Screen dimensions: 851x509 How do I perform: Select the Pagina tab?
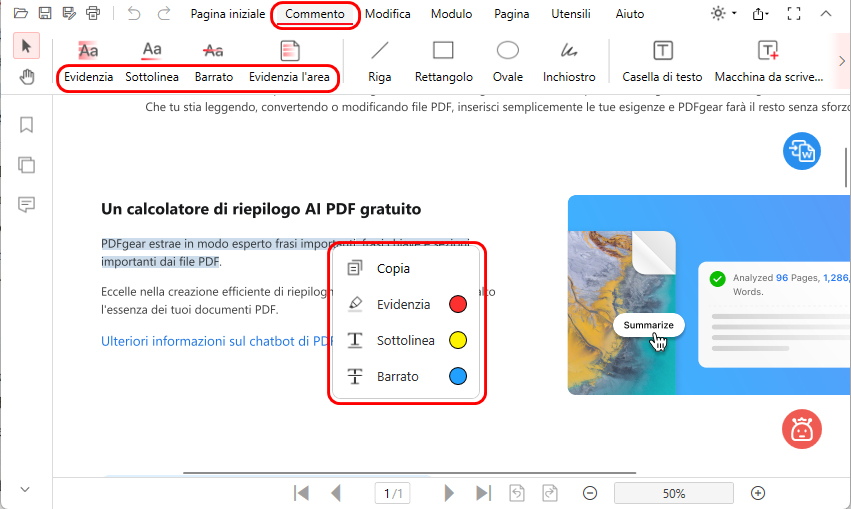point(511,14)
